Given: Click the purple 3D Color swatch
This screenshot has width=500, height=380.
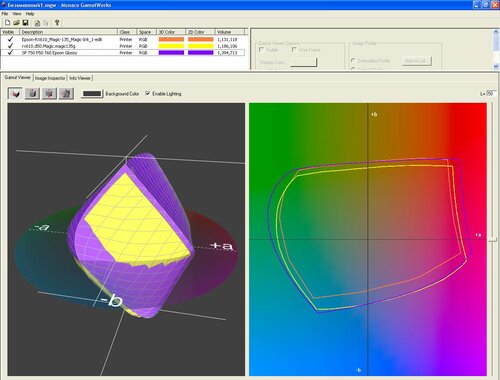Looking at the screenshot, I should (171, 53).
